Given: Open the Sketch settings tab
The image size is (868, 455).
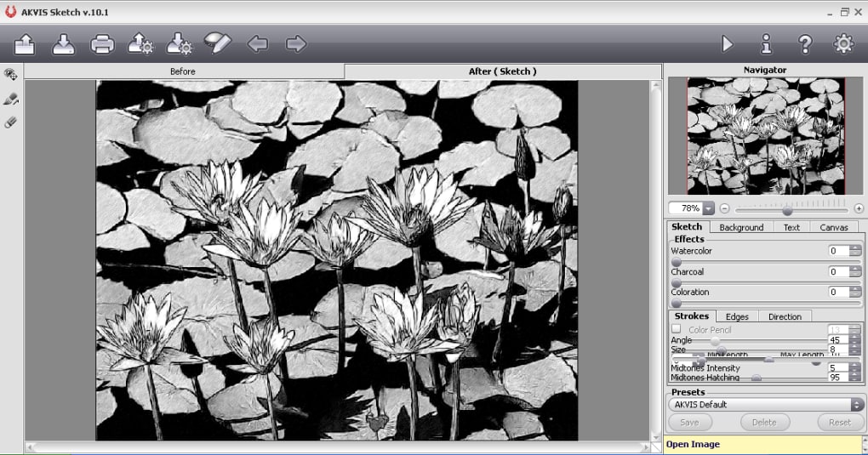Looking at the screenshot, I should point(687,227).
